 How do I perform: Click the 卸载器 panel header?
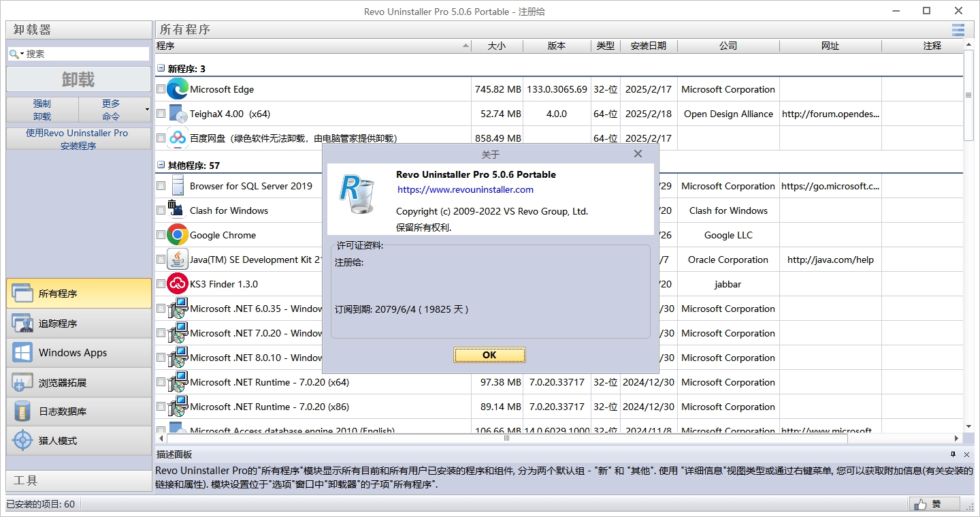click(79, 30)
